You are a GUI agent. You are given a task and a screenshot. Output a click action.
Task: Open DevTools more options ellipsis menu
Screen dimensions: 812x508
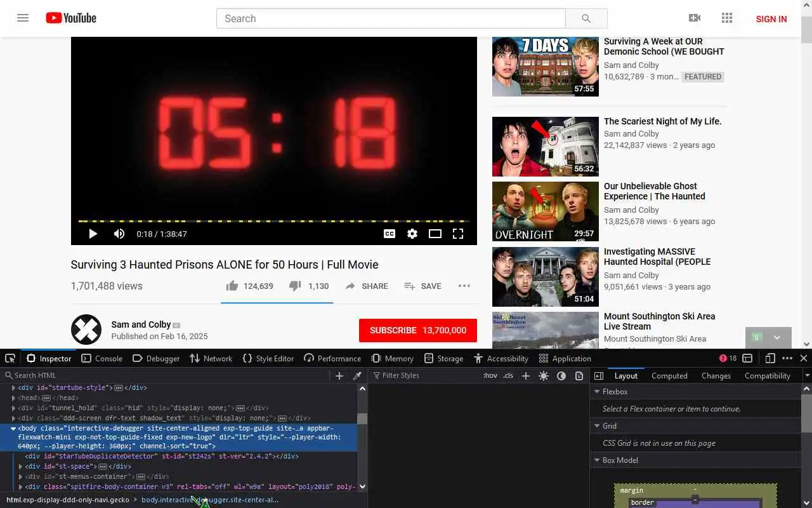pyautogui.click(x=787, y=358)
